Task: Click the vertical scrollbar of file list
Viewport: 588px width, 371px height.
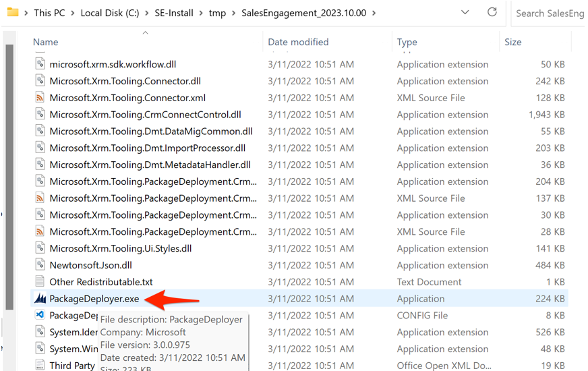Action: click(x=9, y=177)
